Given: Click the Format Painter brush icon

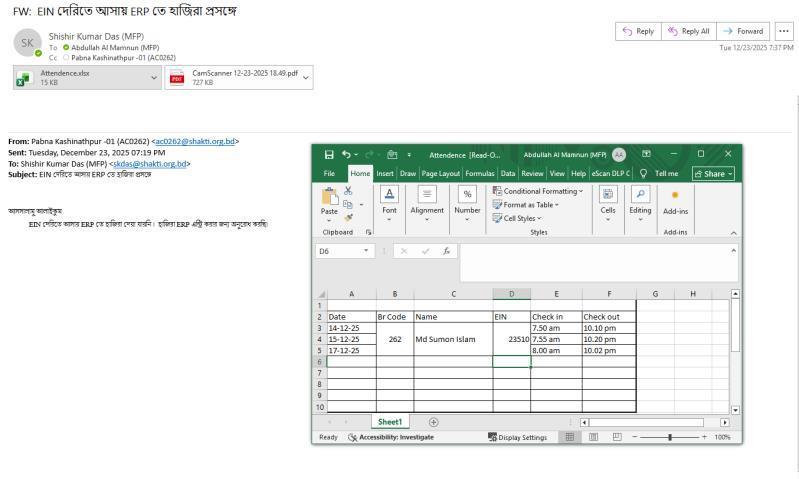Looking at the screenshot, I should 348,217.
